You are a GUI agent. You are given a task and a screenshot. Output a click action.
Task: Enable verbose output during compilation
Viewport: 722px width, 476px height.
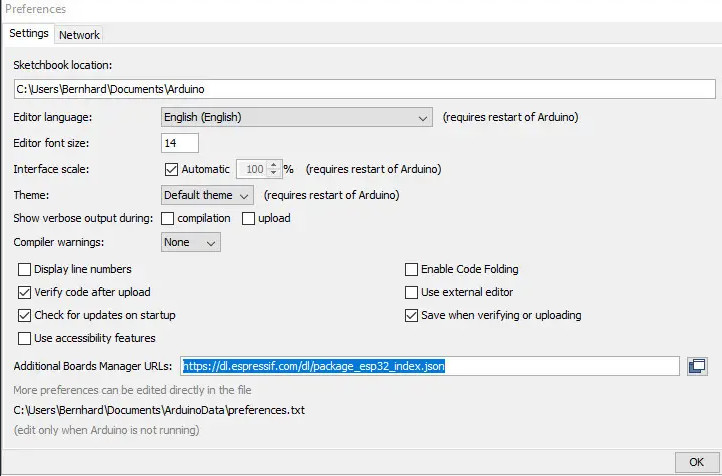168,218
